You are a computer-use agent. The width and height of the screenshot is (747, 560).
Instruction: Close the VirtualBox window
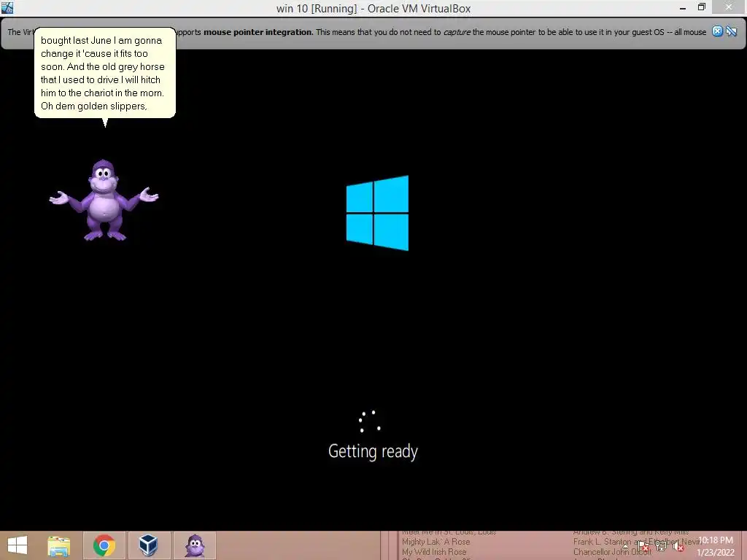[x=729, y=7]
